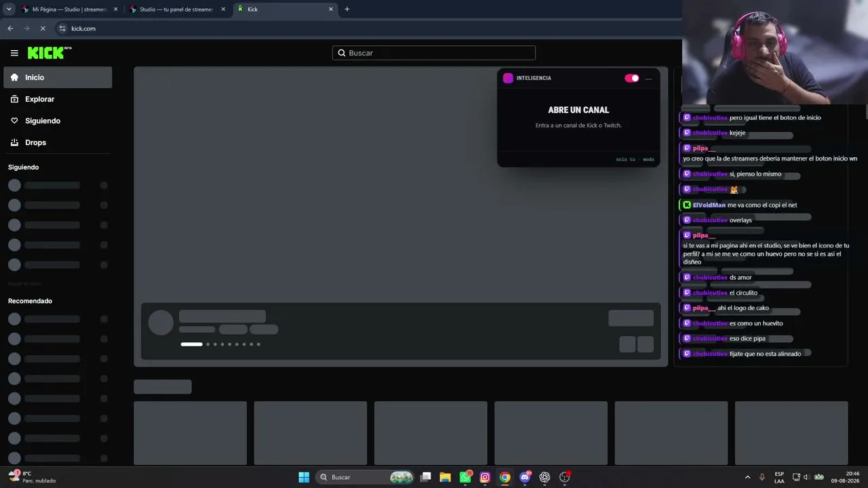This screenshot has width=868, height=488.
Task: Click the Explorar browse icon
Action: coord(14,99)
